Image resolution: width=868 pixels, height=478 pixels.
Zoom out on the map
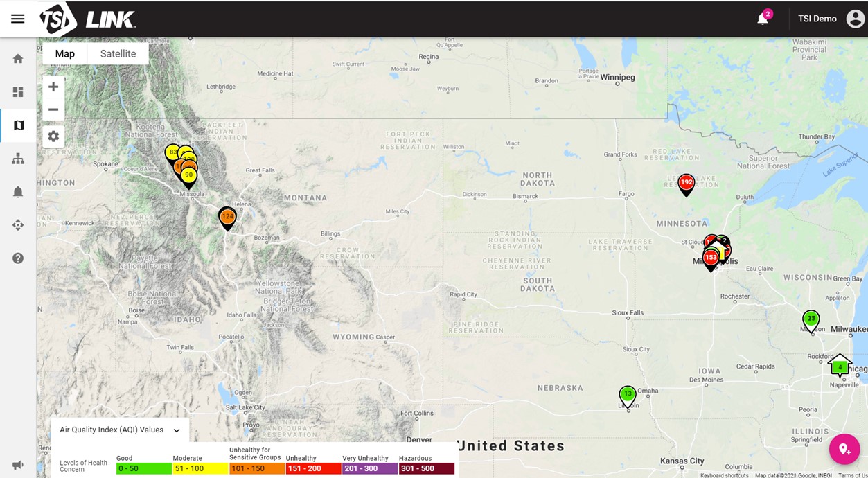click(53, 109)
